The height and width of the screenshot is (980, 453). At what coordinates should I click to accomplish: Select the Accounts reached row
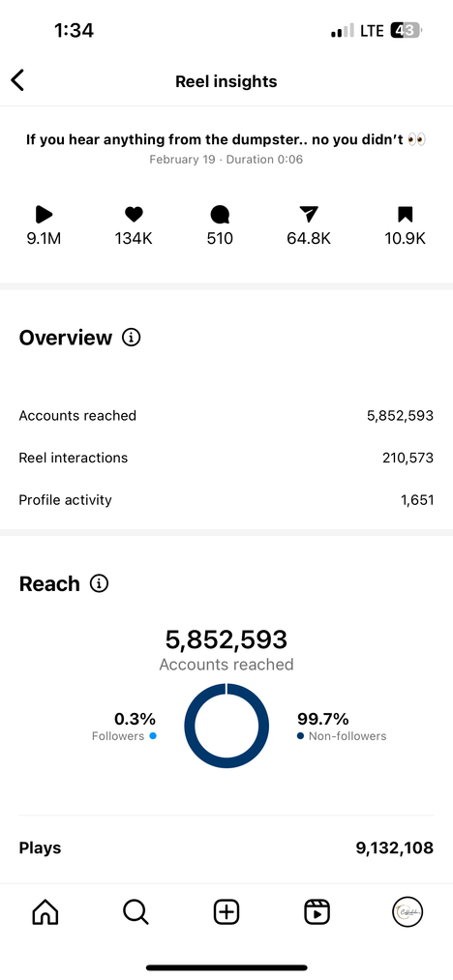(226, 416)
